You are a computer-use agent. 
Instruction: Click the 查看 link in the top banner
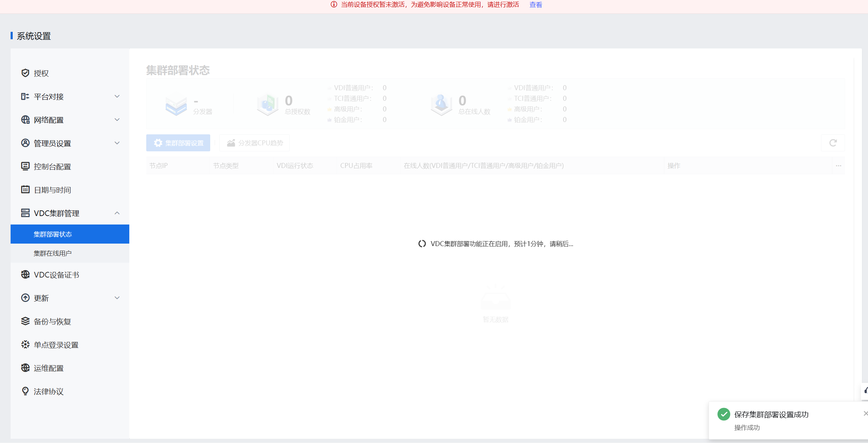pos(536,5)
